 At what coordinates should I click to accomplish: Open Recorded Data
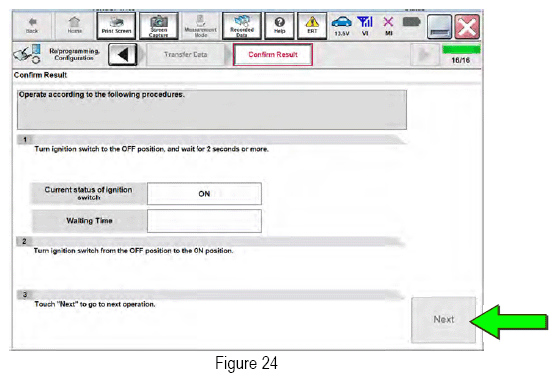(242, 26)
